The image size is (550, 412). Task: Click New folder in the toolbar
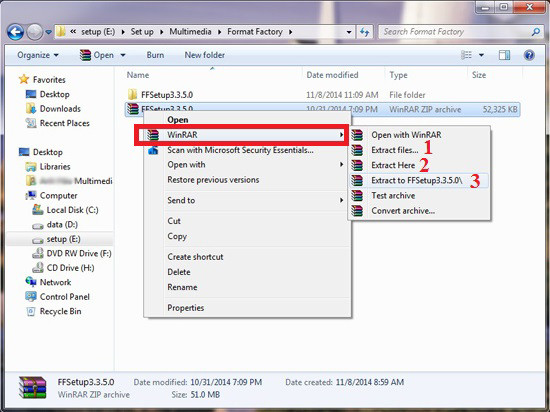pos(204,55)
